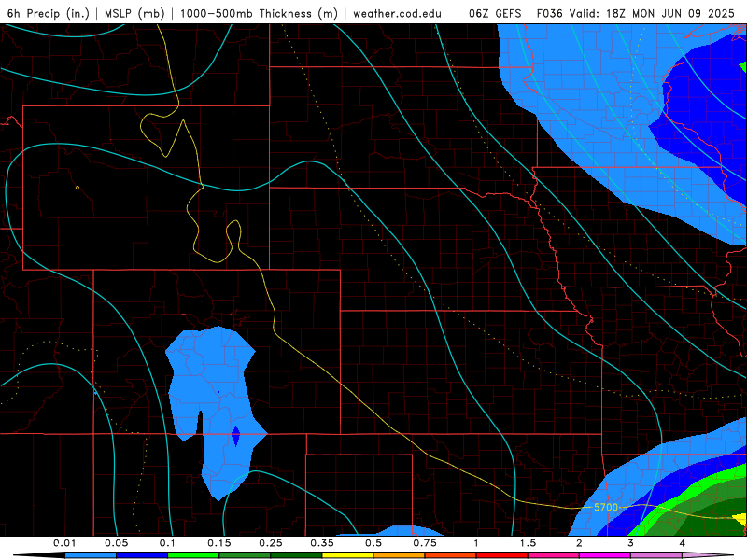Click the "F036" forecast hour text
The height and width of the screenshot is (560, 747).
point(551,13)
